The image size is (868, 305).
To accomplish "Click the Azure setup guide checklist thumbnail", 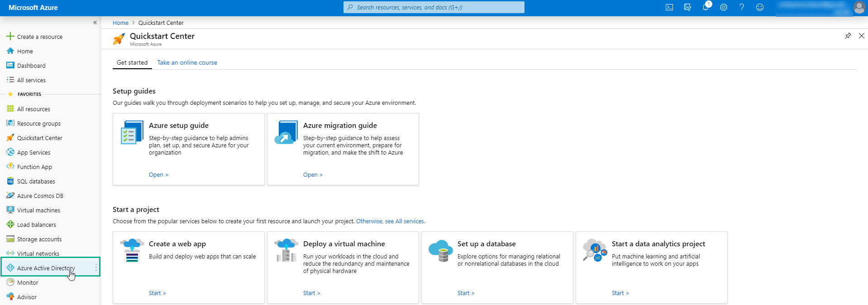I will click(x=132, y=133).
